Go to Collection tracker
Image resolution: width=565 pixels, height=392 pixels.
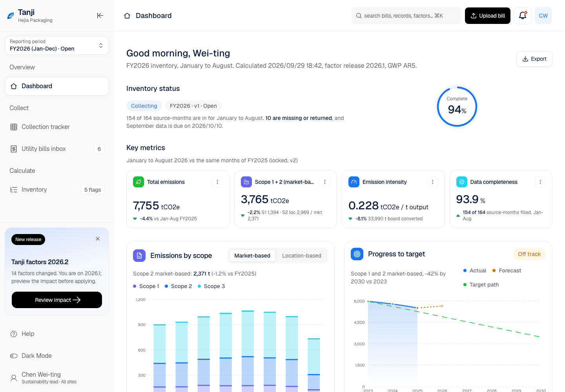57,127
